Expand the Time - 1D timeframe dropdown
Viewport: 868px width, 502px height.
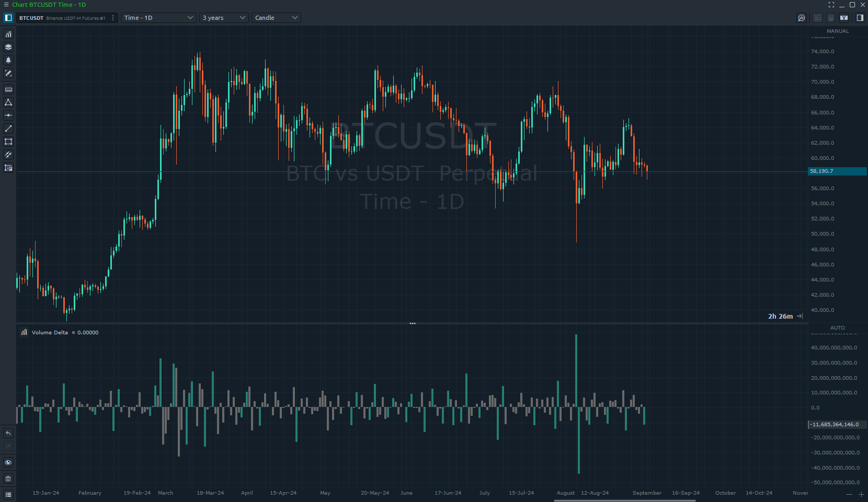pyautogui.click(x=159, y=18)
